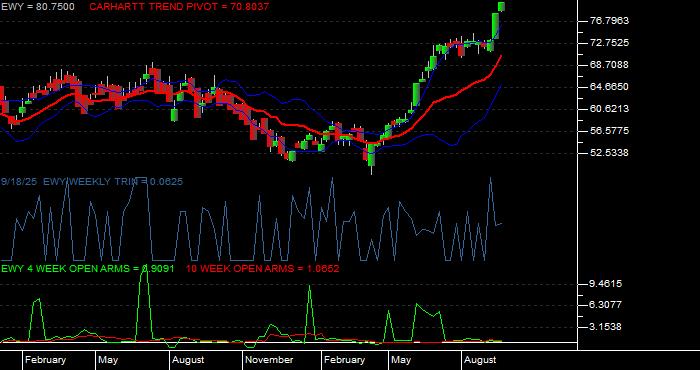
Task: Click the first August date marker
Action: (188, 360)
